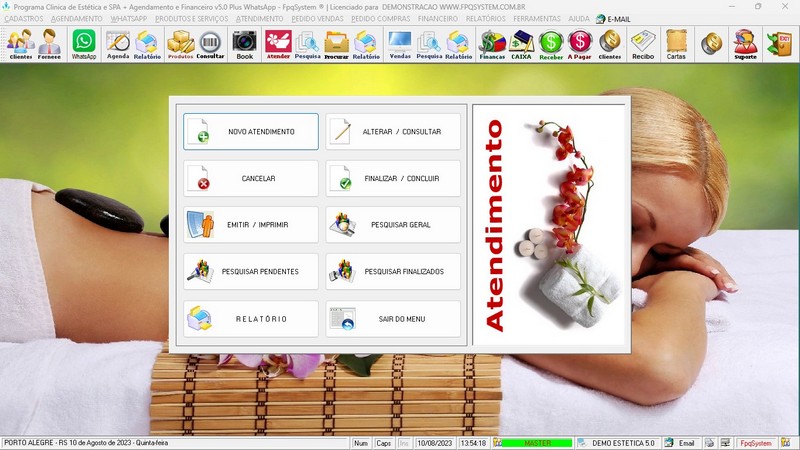Open the Agenda toolbar icon

(118, 44)
